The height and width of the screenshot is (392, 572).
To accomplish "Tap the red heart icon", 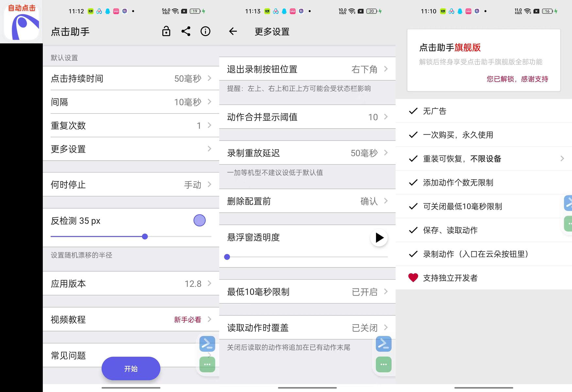I will tap(413, 278).
